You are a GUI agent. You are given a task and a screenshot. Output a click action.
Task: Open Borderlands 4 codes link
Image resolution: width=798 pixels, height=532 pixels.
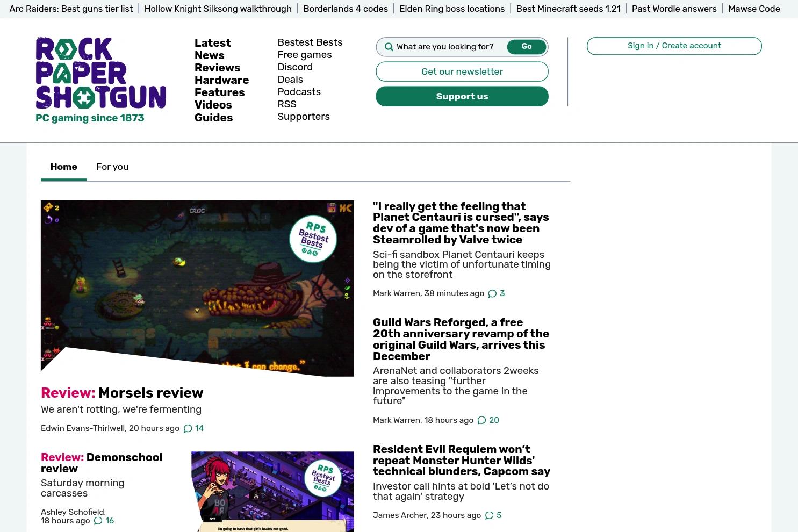coord(346,9)
